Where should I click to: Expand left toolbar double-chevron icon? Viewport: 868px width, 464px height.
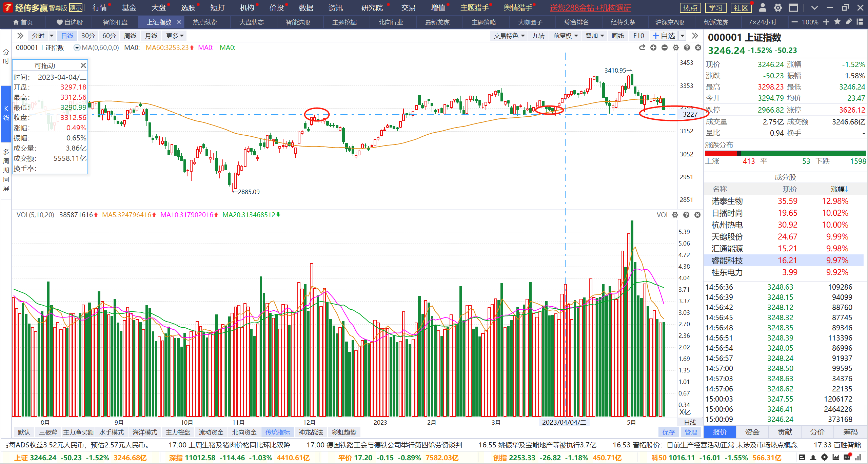point(20,36)
